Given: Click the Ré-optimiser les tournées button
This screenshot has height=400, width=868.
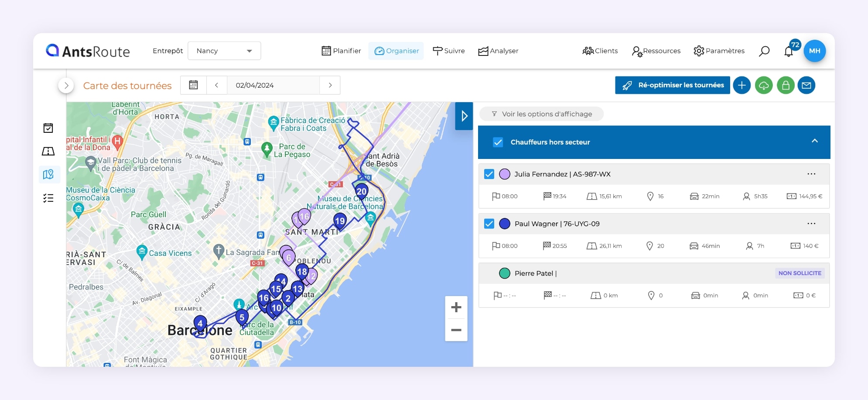Looking at the screenshot, I should [672, 85].
